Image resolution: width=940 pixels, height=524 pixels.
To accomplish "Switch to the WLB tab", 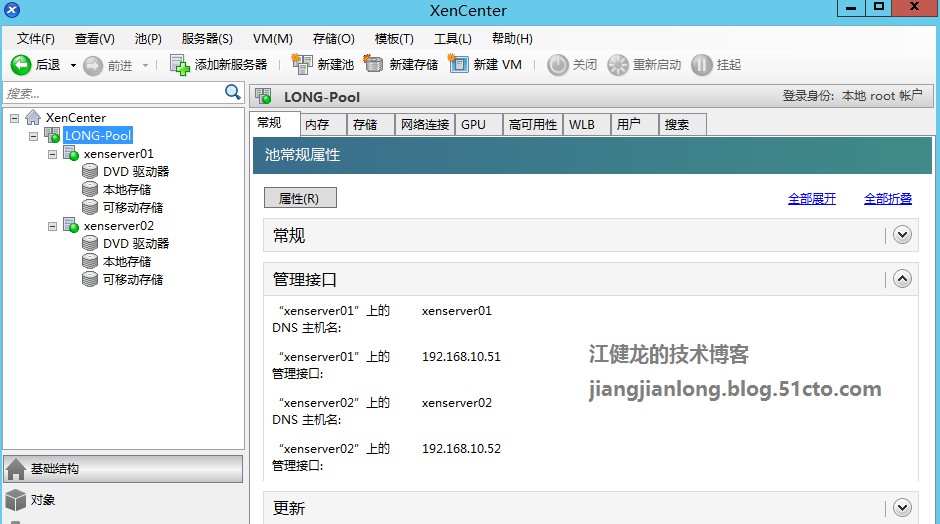I will (587, 125).
